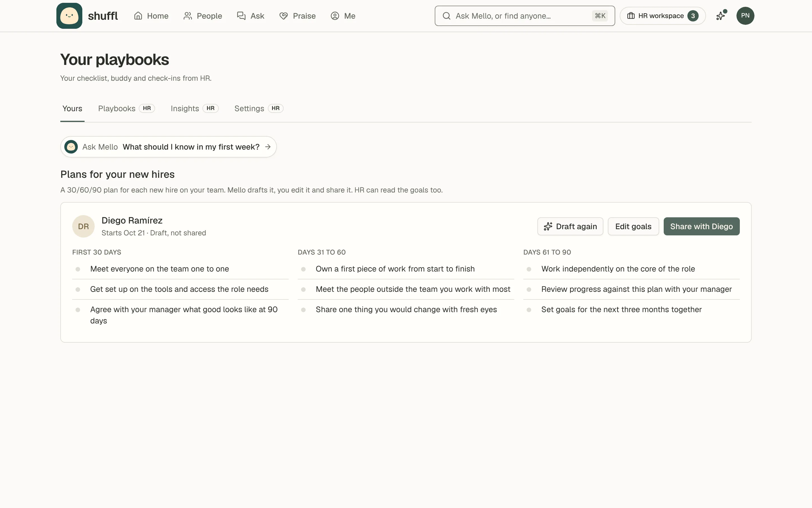Click the arrow on Ask Mello chip
The width and height of the screenshot is (812, 508).
click(268, 147)
